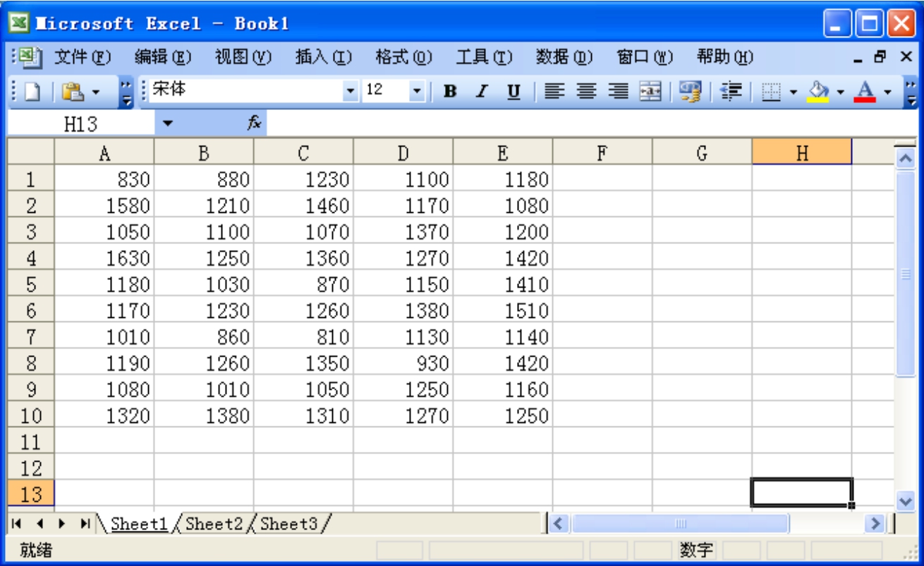The height and width of the screenshot is (566, 924).
Task: Apply the cell borders icon
Action: tap(772, 92)
